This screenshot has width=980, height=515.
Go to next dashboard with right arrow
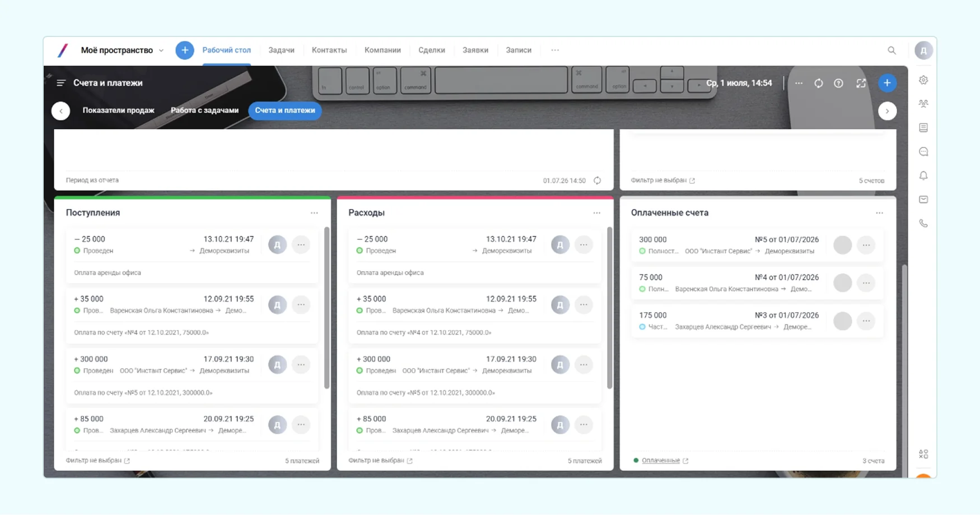887,111
